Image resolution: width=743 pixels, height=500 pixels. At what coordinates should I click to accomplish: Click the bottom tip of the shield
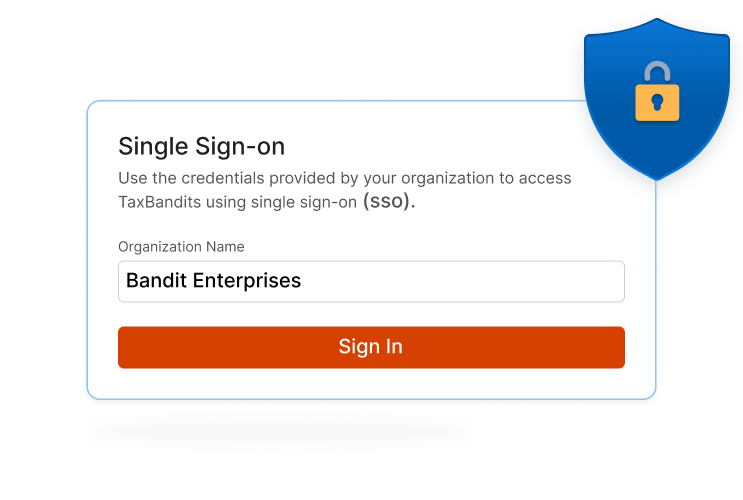[657, 176]
